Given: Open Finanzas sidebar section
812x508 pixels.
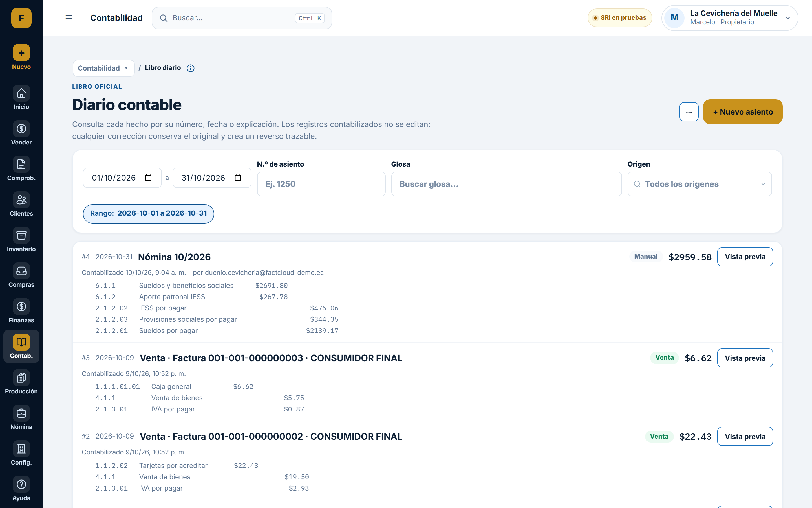Looking at the screenshot, I should point(21,311).
